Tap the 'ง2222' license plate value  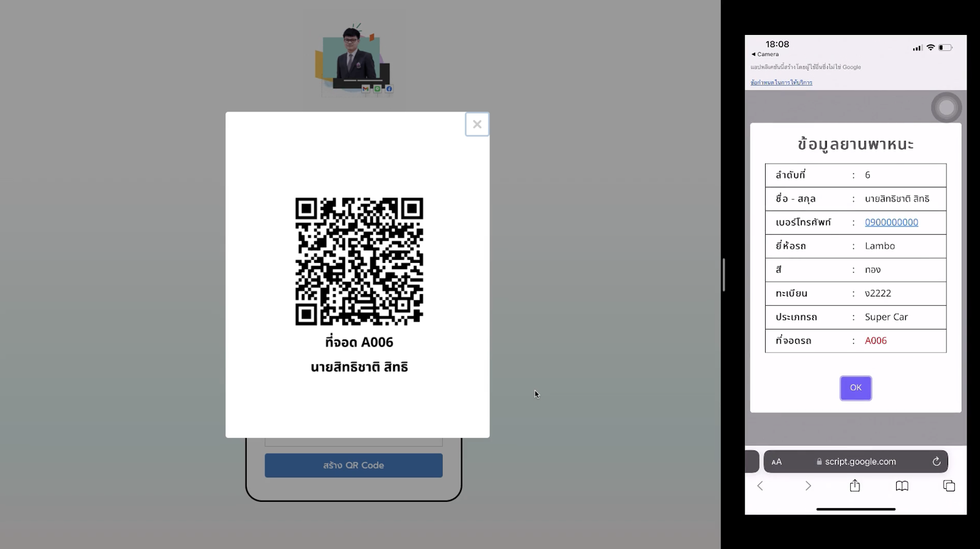[878, 293]
